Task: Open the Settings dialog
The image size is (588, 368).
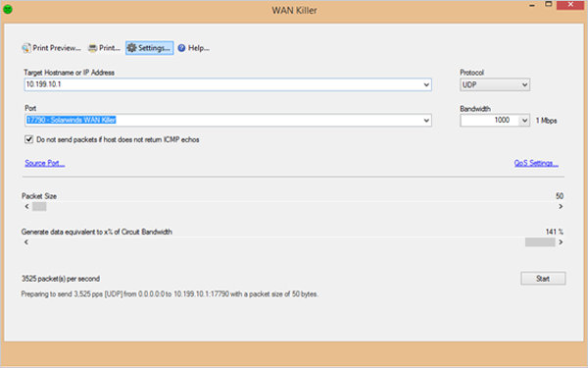Action: (149, 48)
